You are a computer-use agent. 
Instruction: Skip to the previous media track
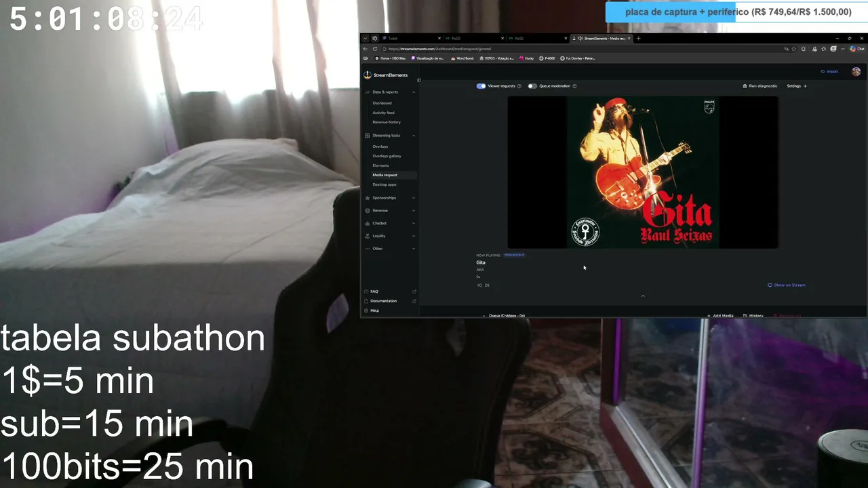point(479,285)
